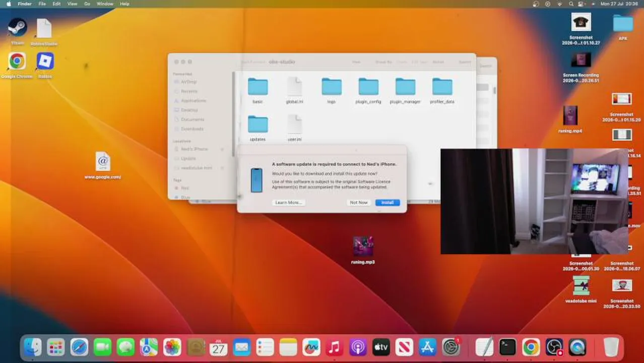
Task: Click Install in the software update dialog
Action: 387,203
